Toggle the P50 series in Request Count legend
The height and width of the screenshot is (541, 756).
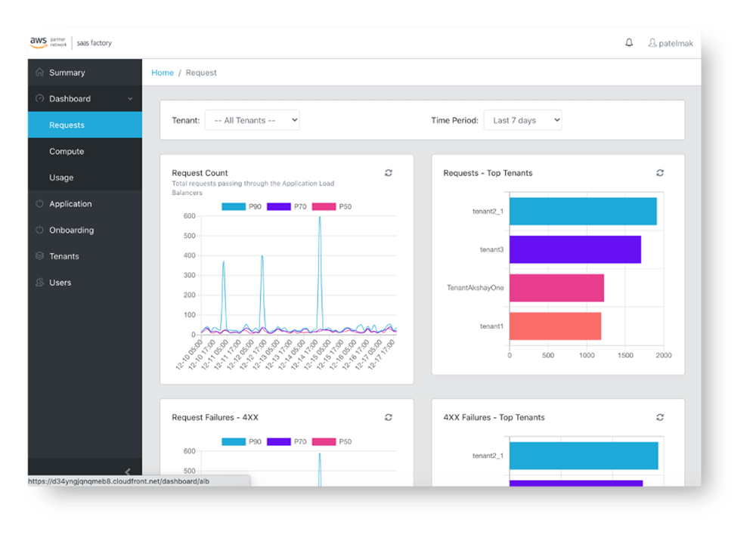point(332,207)
